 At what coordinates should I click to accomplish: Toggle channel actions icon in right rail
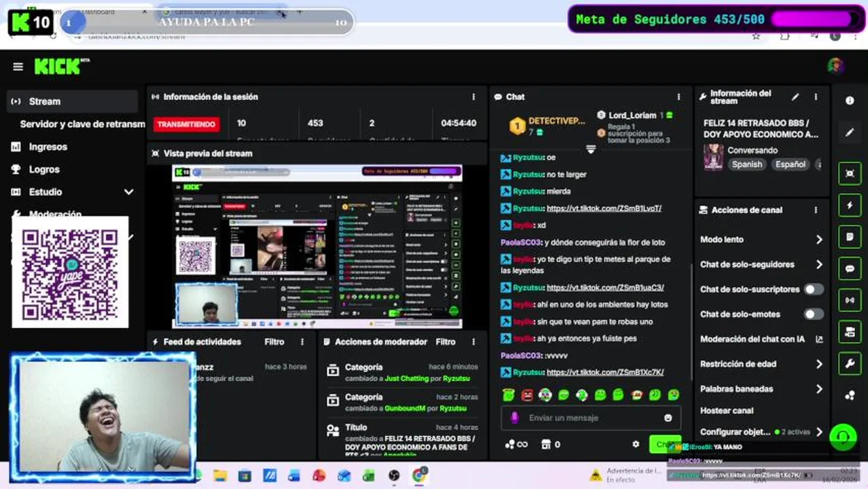click(850, 332)
